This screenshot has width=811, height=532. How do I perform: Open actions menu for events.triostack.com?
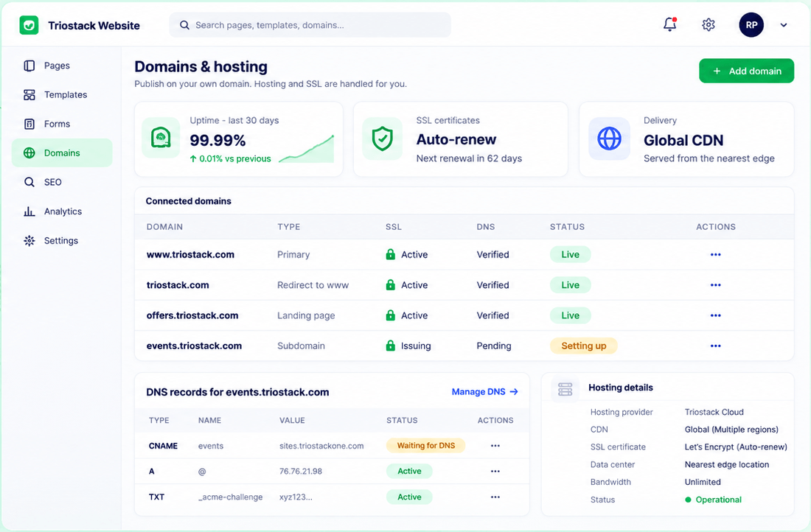coord(715,346)
